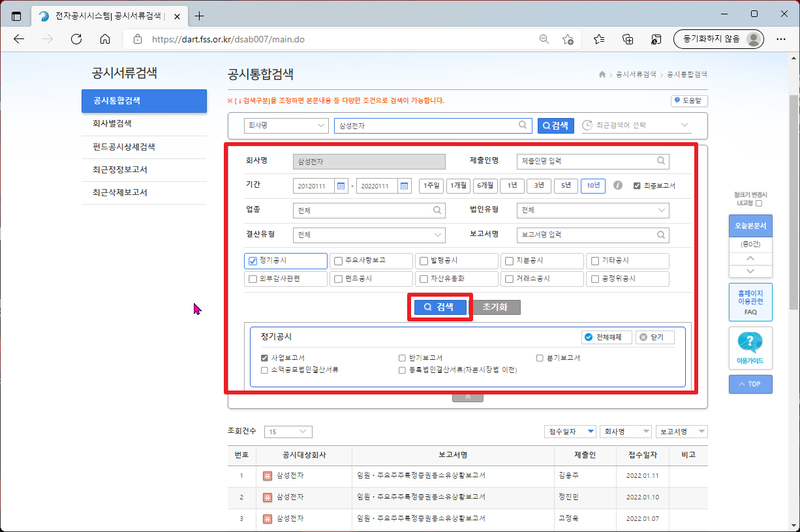
Task: Click 유 market badge in row 1
Action: [x=267, y=475]
